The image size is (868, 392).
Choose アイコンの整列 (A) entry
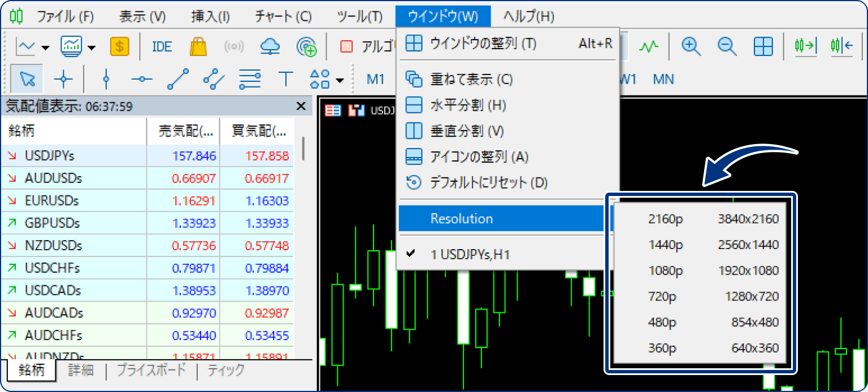coord(509,156)
